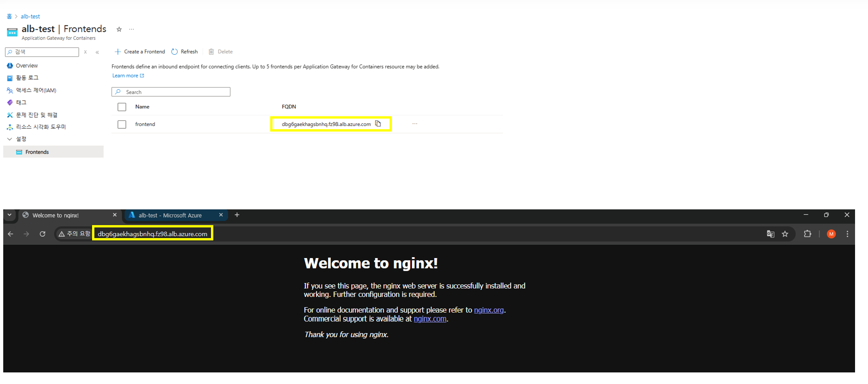This screenshot has width=868, height=384.
Task: Open the nginx.com link
Action: [x=430, y=319]
